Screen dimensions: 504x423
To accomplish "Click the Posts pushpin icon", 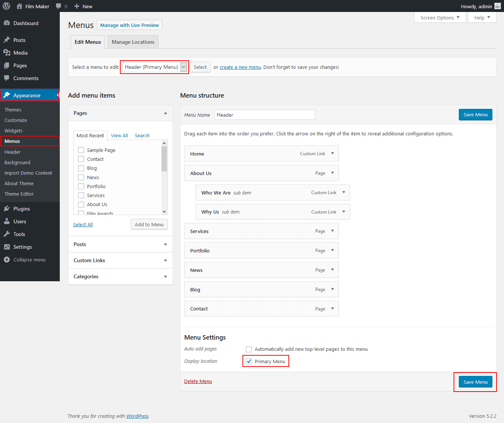I will click(7, 40).
